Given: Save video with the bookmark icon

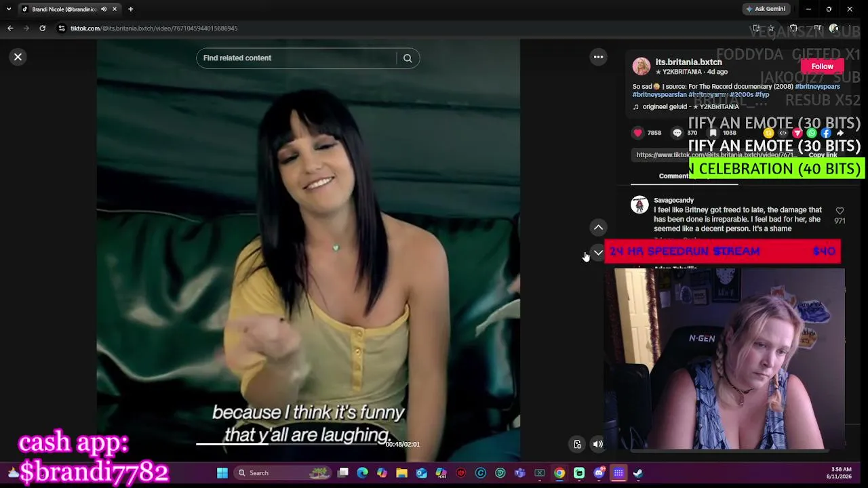Looking at the screenshot, I should pyautogui.click(x=713, y=133).
